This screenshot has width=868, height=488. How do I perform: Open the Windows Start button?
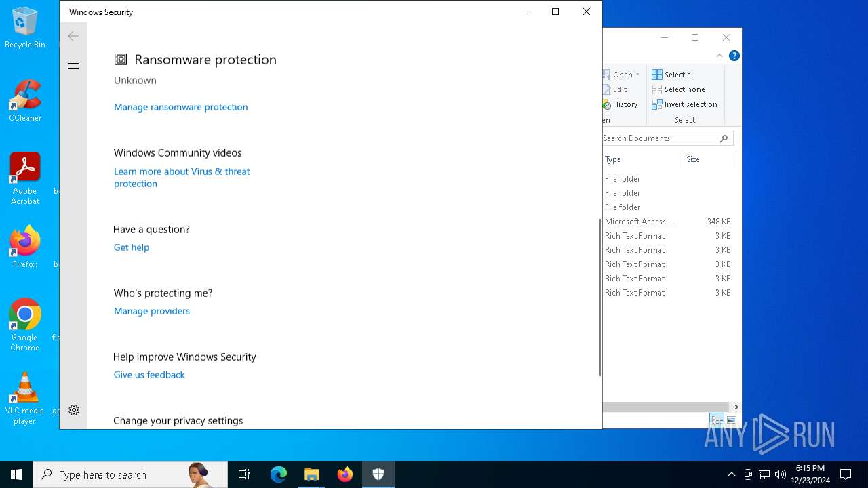click(16, 474)
